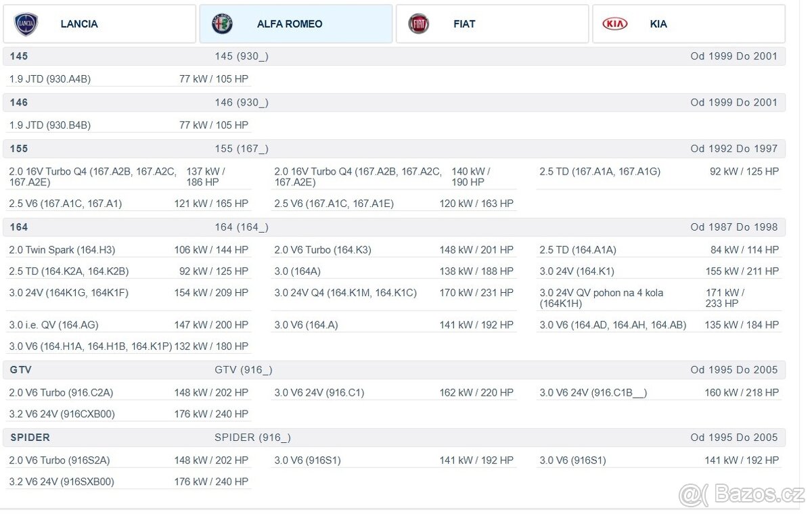Image resolution: width=812 pixels, height=514 pixels.
Task: Collapse the 145 model header row
Action: pos(394,56)
